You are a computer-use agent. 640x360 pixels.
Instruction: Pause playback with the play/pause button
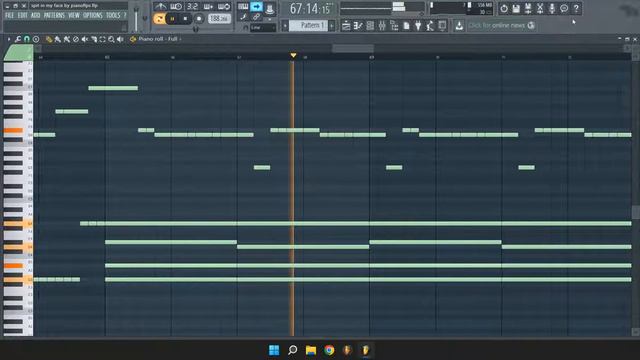pyautogui.click(x=172, y=19)
